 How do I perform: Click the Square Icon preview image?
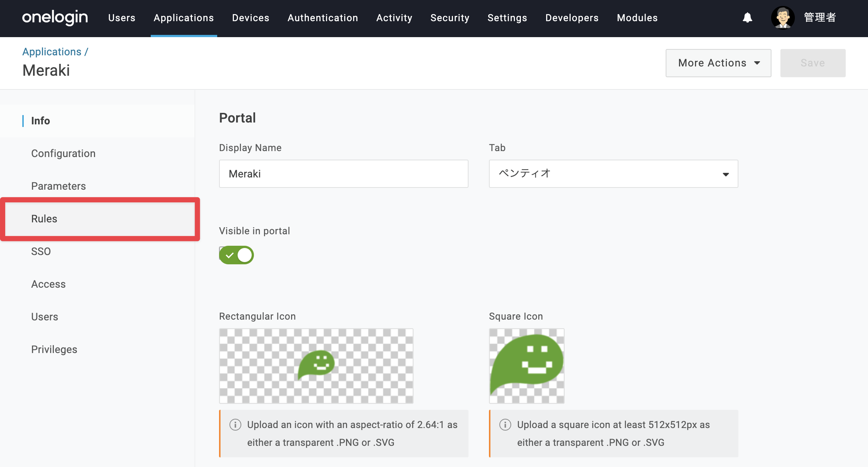point(526,366)
